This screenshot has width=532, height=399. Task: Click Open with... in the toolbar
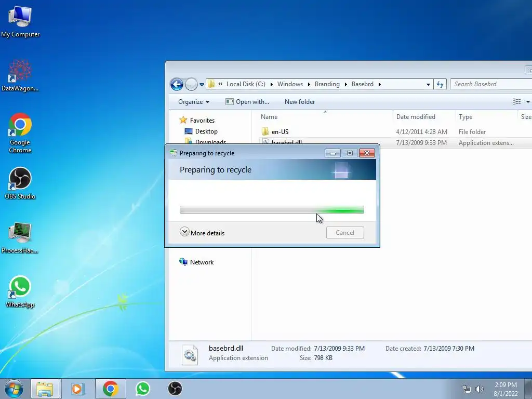247,102
